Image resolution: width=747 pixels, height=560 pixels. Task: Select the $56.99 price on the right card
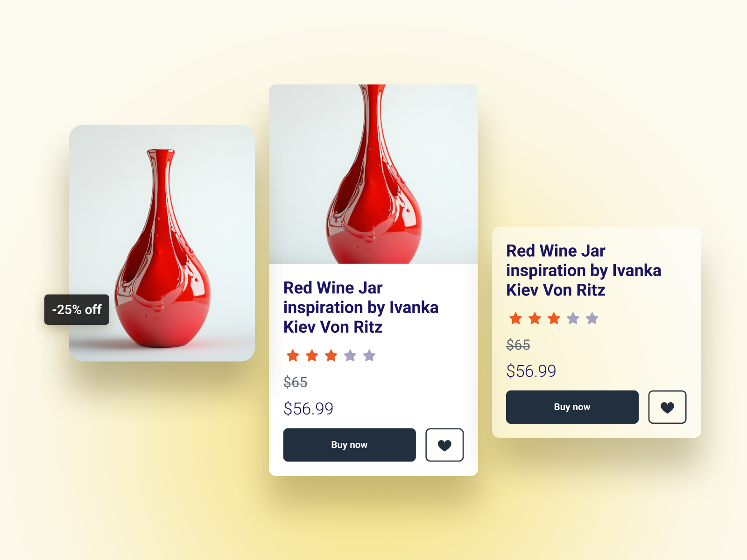(x=532, y=371)
